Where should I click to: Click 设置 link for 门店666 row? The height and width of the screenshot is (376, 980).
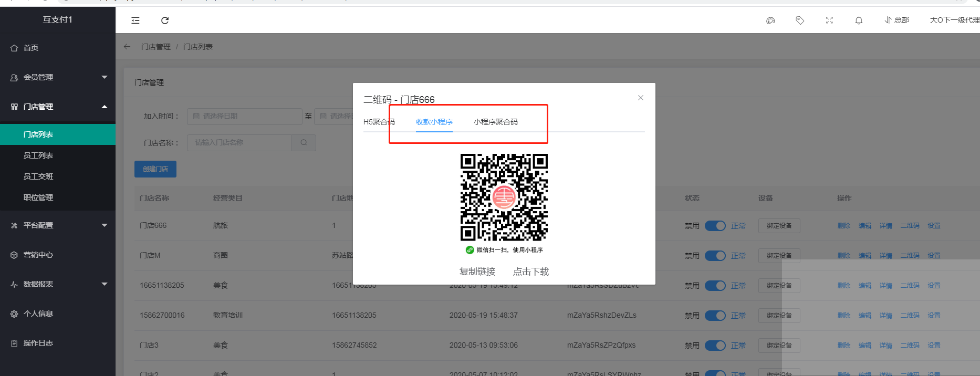[x=934, y=226]
